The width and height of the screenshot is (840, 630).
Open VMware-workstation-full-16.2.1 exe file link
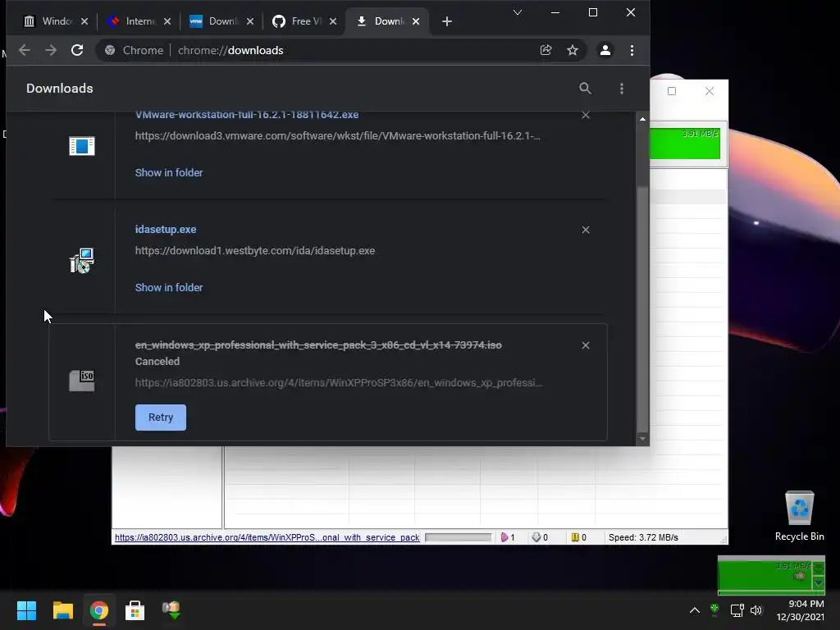tap(247, 115)
